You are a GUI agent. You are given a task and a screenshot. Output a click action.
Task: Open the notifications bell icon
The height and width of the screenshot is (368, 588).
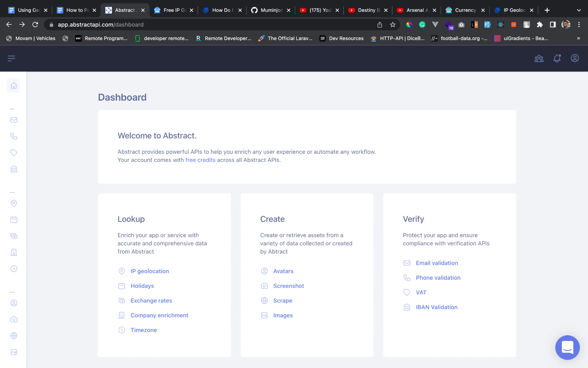(557, 58)
